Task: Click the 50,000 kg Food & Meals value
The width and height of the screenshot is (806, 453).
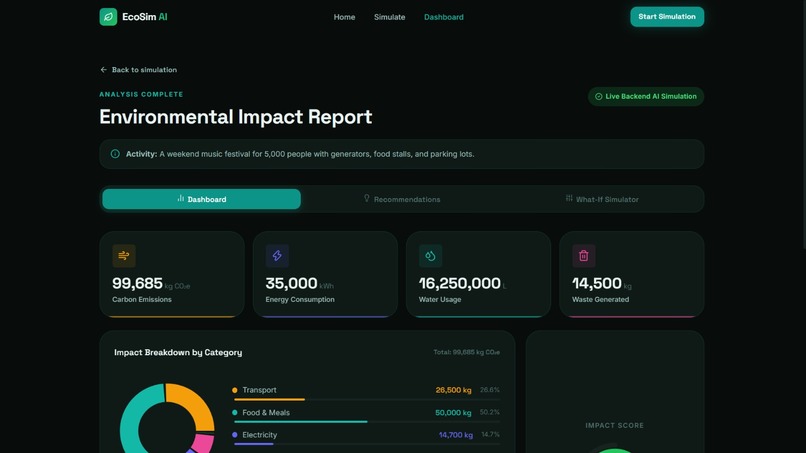Action: pos(453,412)
